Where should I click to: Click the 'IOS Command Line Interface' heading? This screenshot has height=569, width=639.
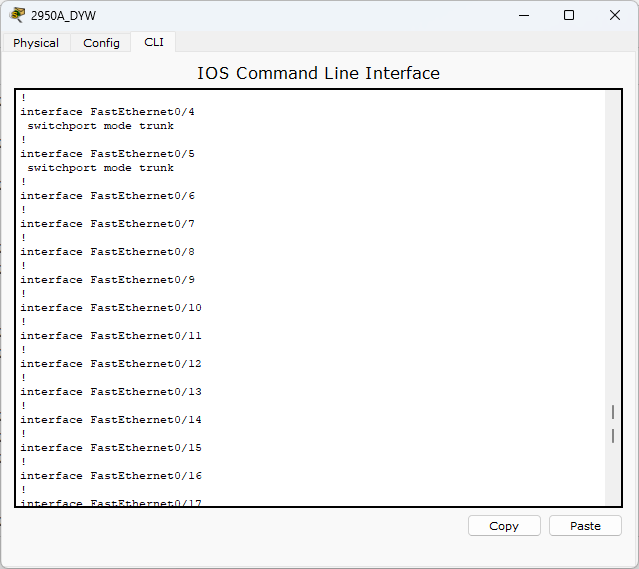click(318, 73)
